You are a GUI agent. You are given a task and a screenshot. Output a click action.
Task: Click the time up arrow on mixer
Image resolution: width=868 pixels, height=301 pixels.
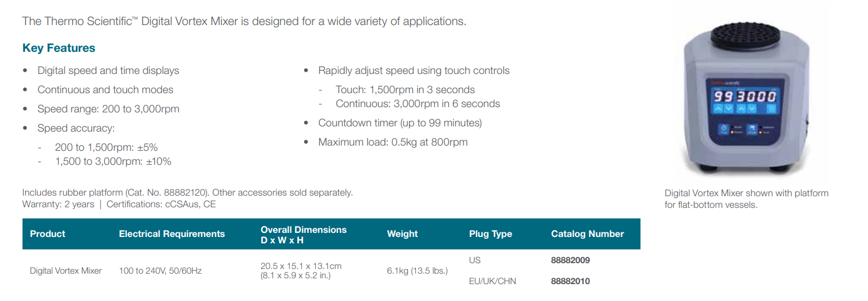(x=718, y=108)
